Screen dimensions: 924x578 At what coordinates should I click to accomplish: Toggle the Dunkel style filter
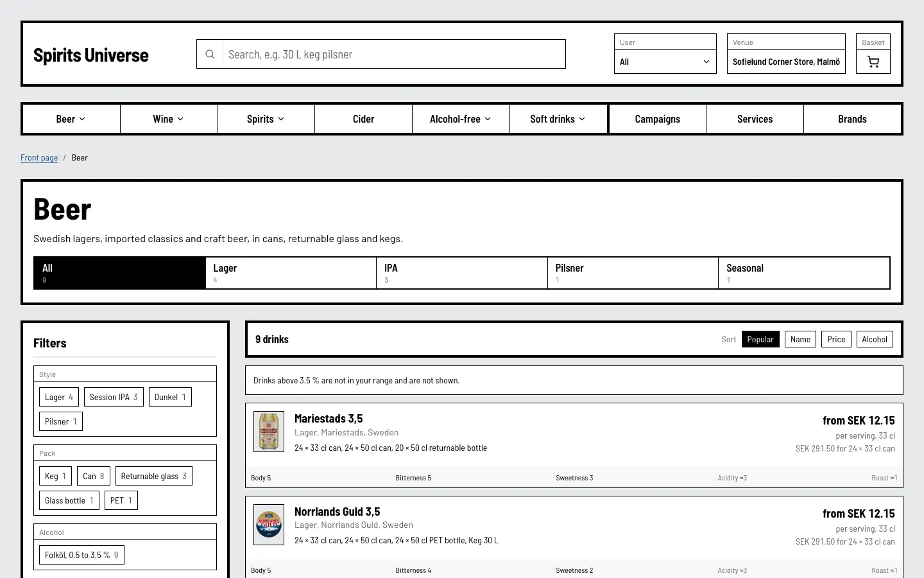point(170,397)
